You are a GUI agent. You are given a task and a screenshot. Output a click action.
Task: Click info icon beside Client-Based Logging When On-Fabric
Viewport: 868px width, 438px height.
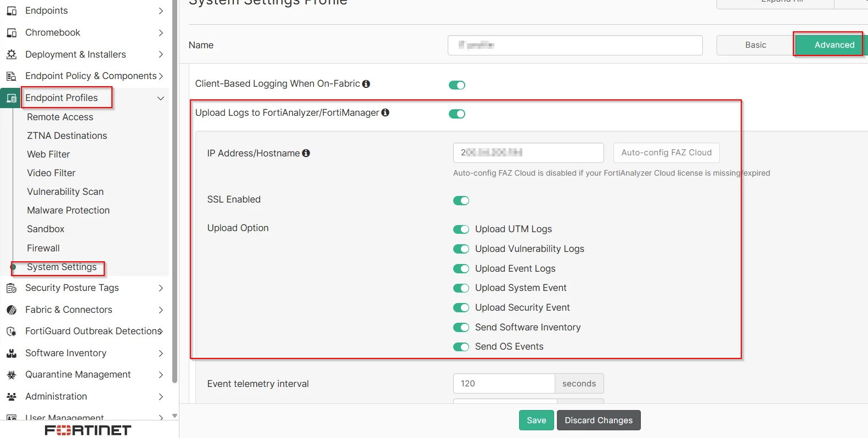(x=366, y=84)
